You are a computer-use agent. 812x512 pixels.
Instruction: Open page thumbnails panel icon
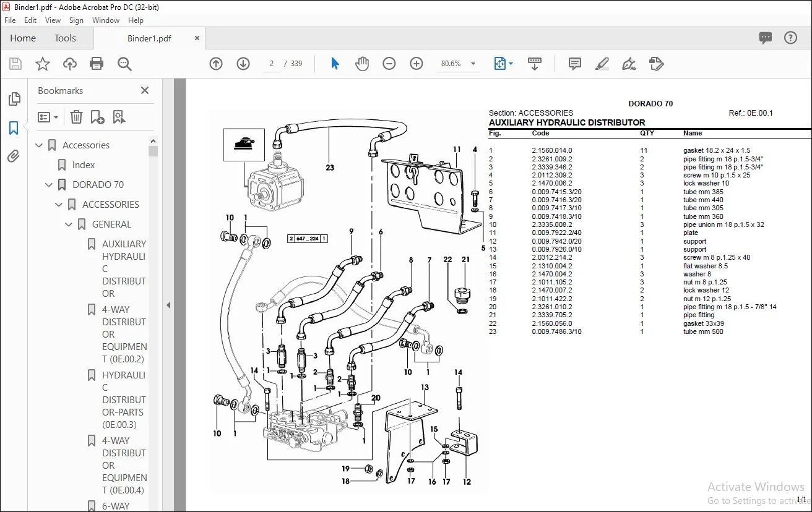pyautogui.click(x=14, y=99)
